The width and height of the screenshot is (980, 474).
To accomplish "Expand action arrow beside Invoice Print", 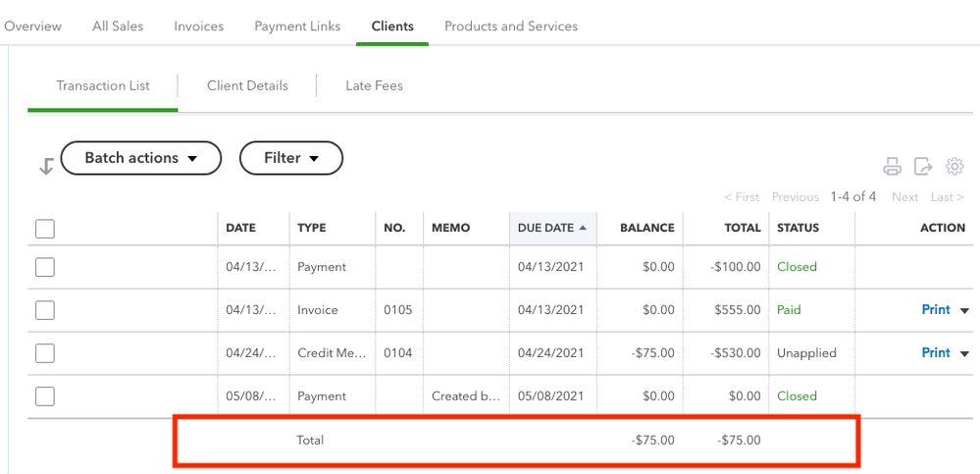I will pyautogui.click(x=964, y=311).
